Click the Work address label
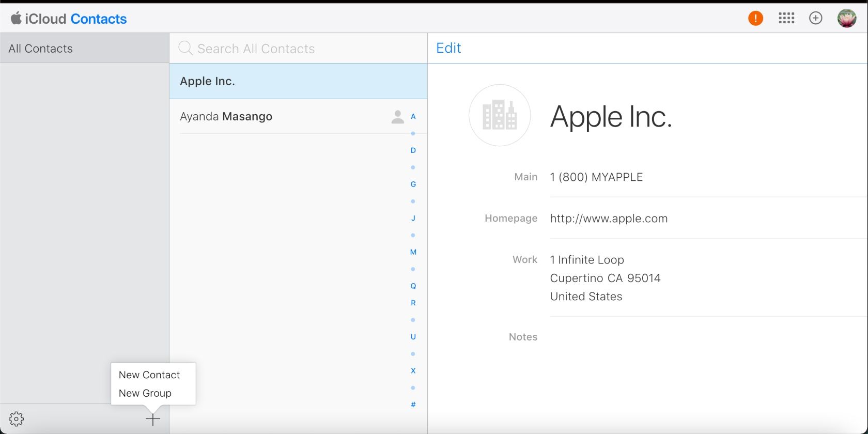This screenshot has height=434, width=868. 525,259
